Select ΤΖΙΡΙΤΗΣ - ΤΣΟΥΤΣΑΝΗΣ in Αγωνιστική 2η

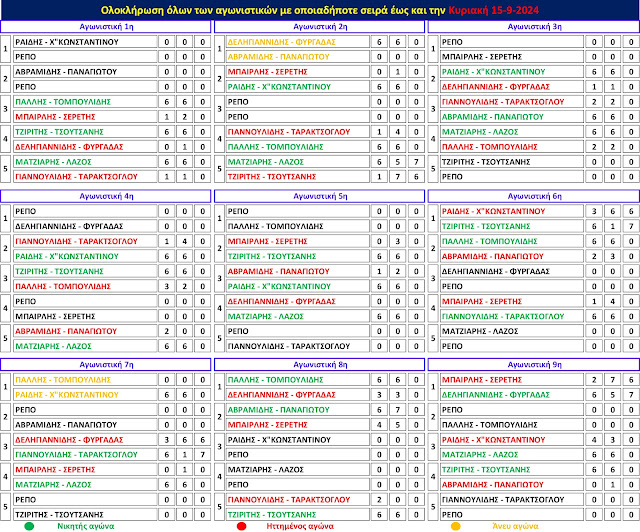tap(298, 177)
